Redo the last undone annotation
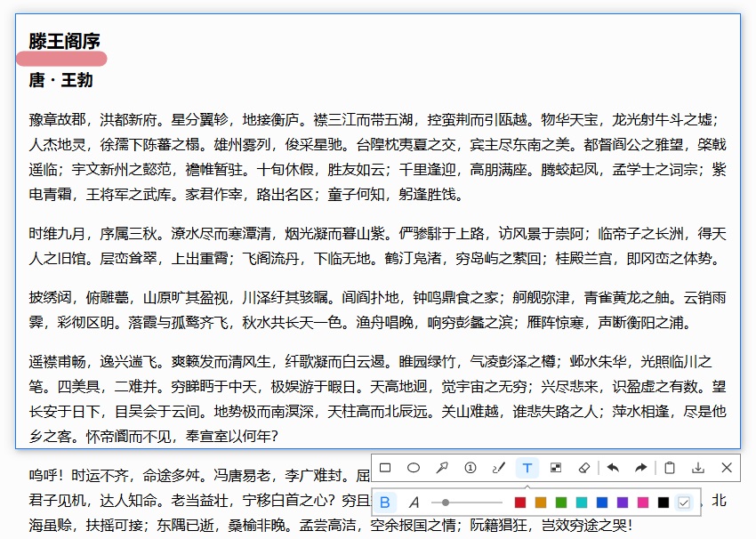 [640, 468]
